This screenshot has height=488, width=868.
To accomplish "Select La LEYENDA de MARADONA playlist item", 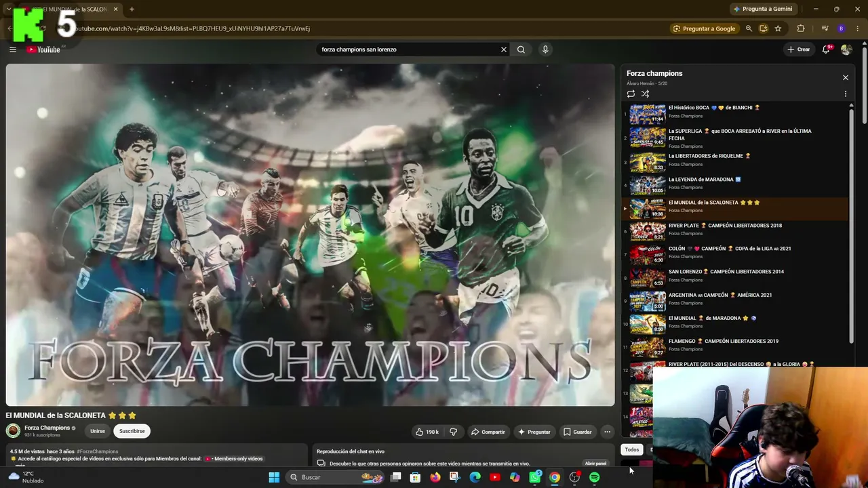I will point(734,185).
